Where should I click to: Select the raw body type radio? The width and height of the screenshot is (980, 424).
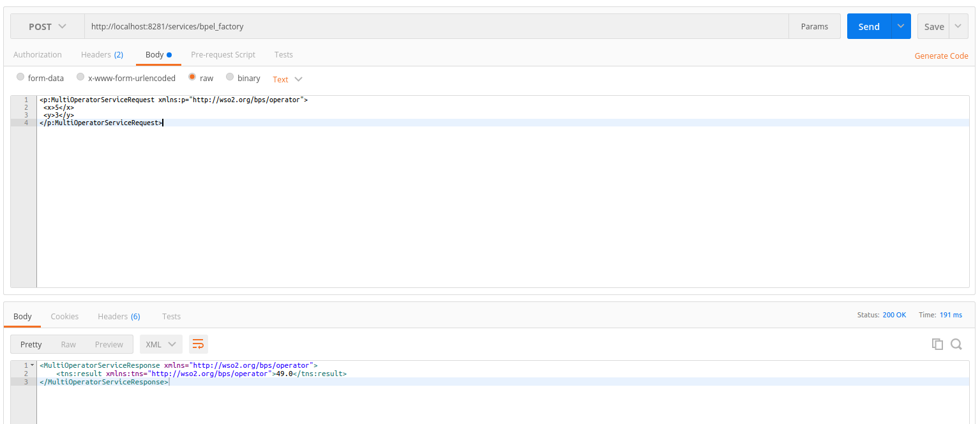point(192,77)
